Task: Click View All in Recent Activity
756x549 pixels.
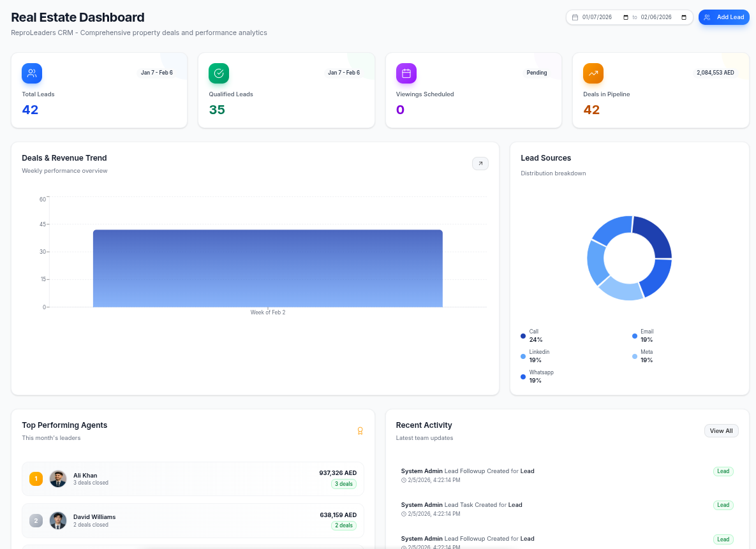Action: tap(721, 430)
